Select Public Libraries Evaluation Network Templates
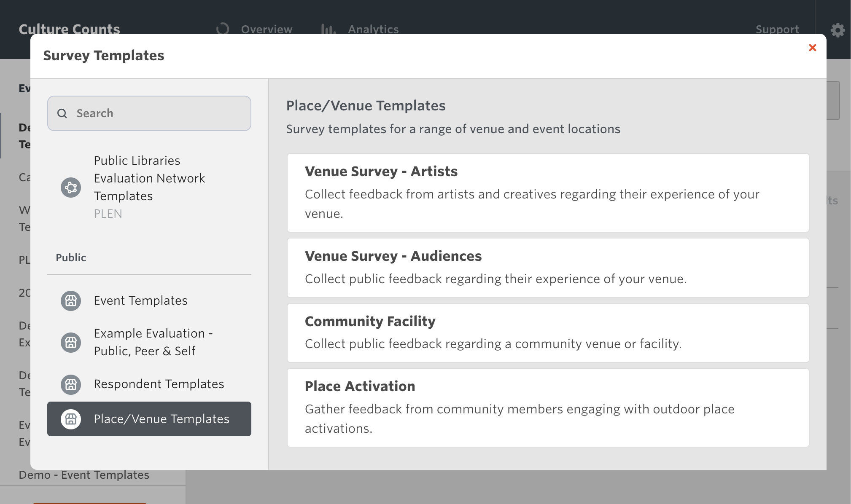Viewport: 851px width, 504px height. (149, 179)
